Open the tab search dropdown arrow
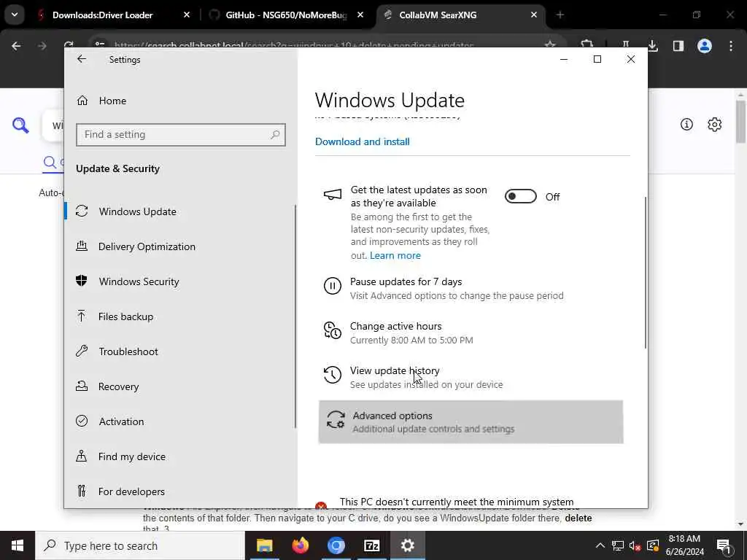The width and height of the screenshot is (747, 560). (15, 15)
